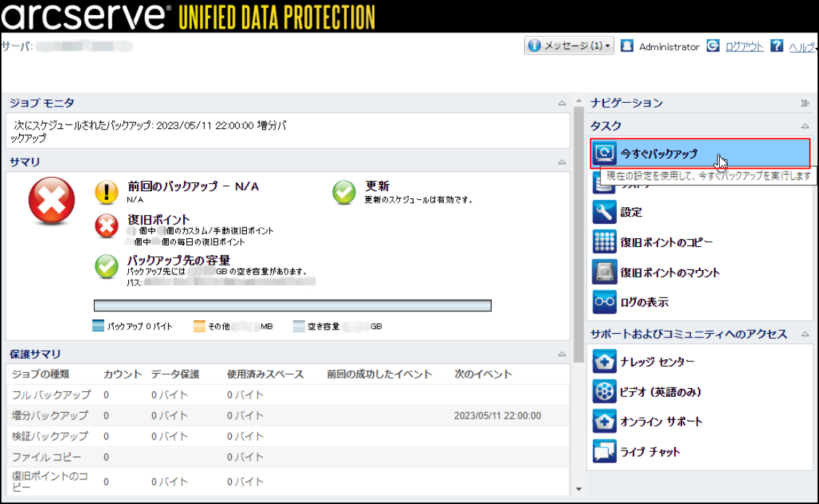Click the 更新のスケジュールは有効です status text
This screenshot has height=504, width=819.
(418, 200)
